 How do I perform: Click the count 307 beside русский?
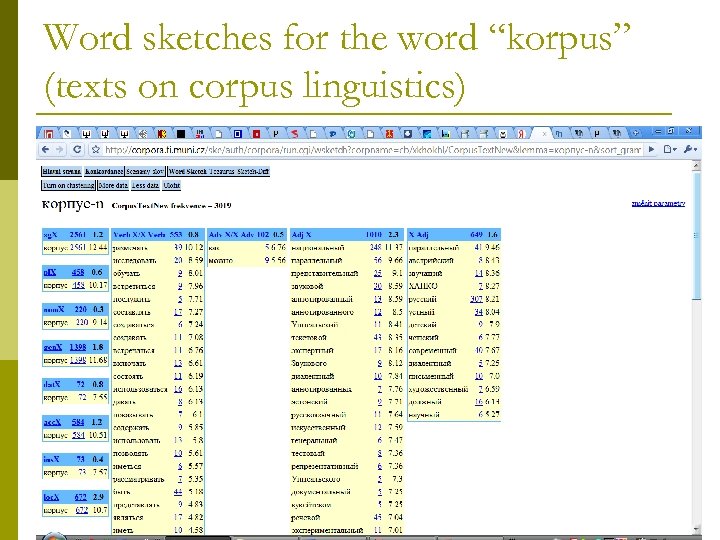(x=476, y=299)
